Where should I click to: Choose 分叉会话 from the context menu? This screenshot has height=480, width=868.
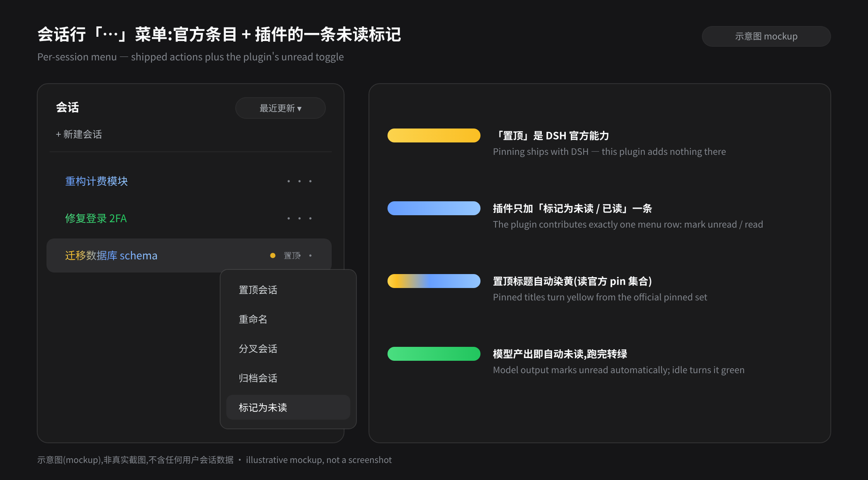[288, 348]
